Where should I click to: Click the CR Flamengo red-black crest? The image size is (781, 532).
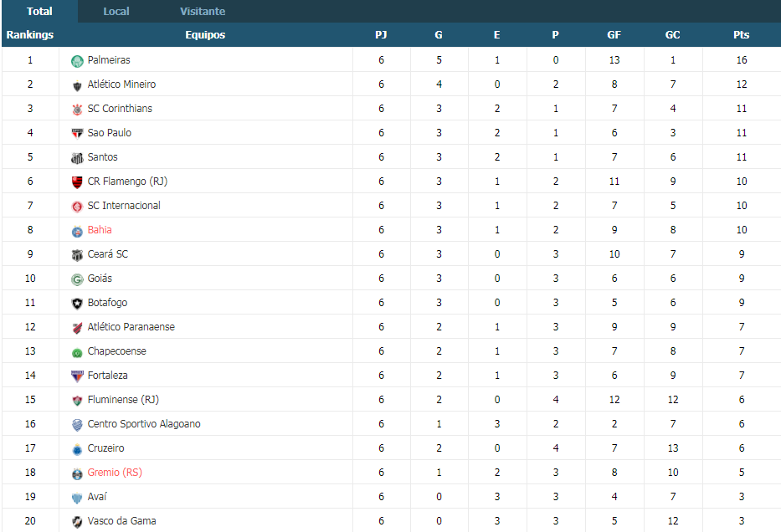[x=77, y=182]
